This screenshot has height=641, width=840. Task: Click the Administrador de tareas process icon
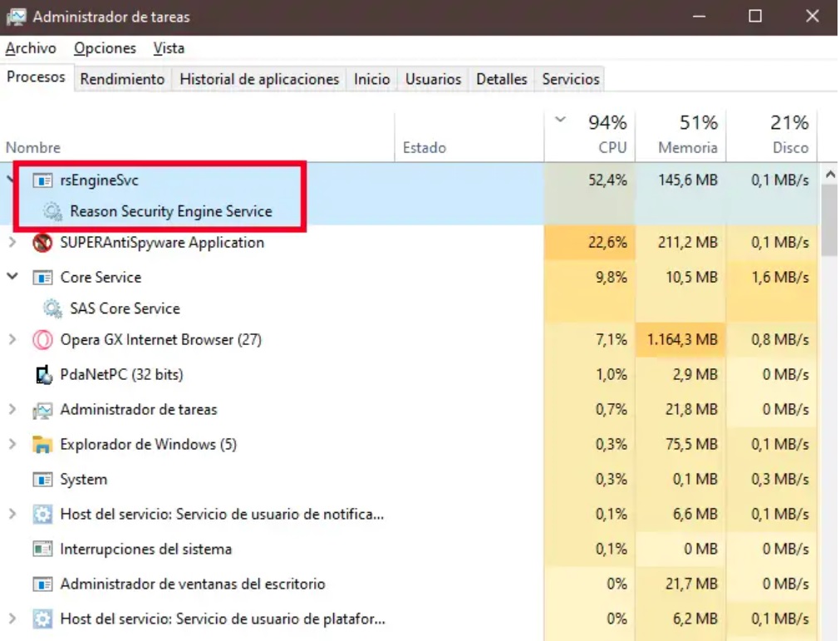42,410
